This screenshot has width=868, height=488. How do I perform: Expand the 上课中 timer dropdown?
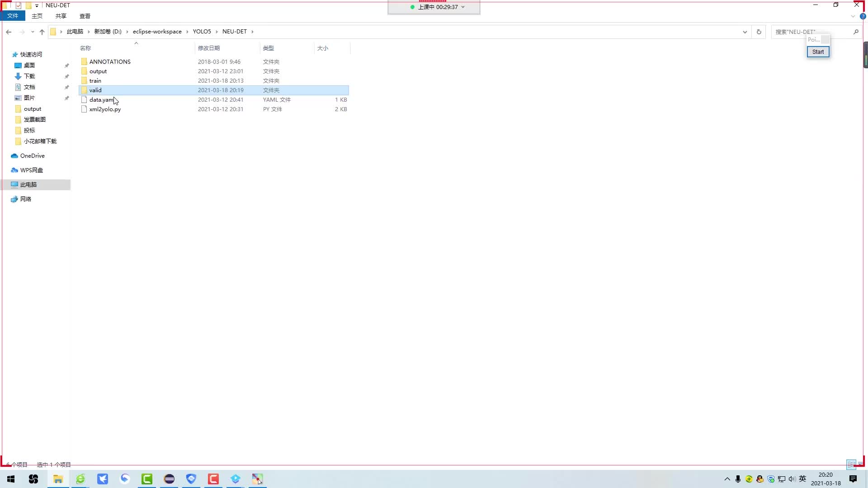point(463,7)
